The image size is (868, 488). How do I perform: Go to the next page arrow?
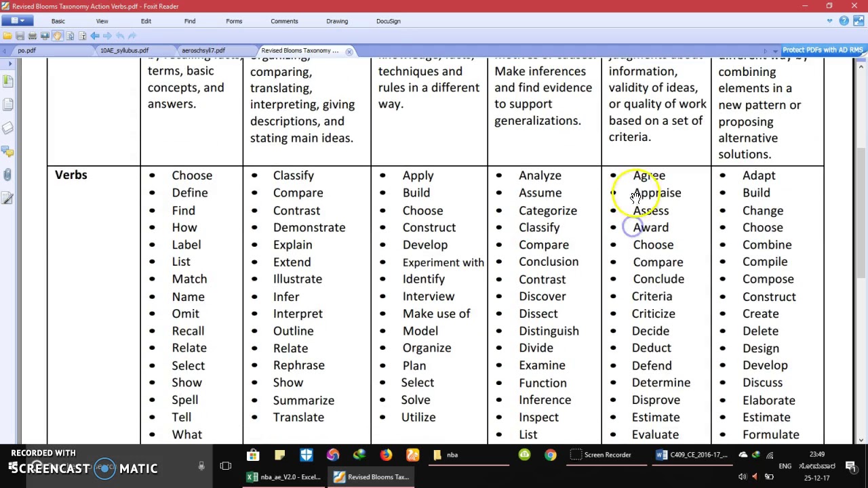107,35
